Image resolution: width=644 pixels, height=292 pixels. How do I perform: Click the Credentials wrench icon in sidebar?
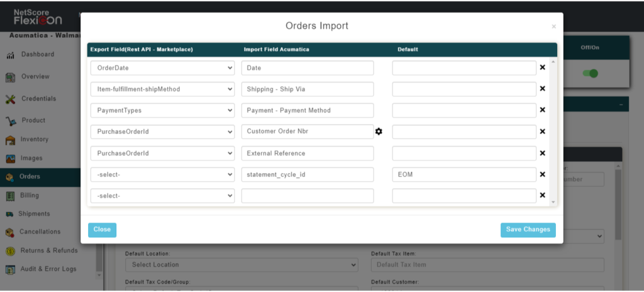pyautogui.click(x=10, y=99)
